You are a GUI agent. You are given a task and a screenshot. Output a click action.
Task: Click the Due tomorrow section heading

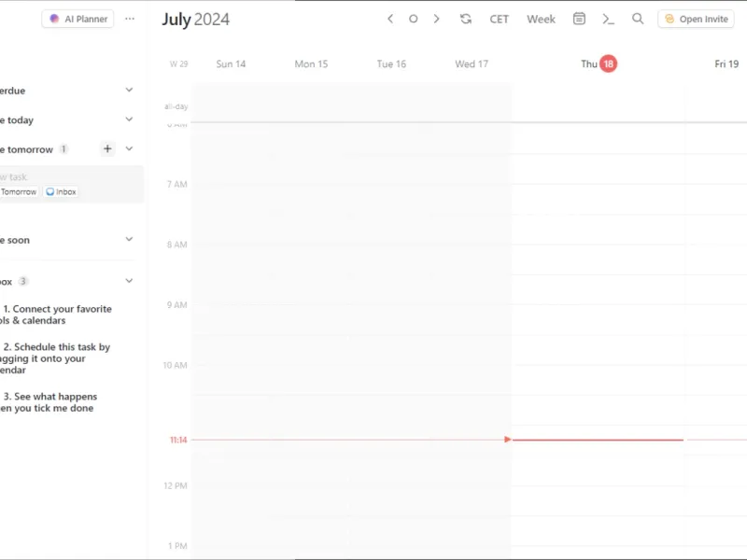tap(27, 149)
